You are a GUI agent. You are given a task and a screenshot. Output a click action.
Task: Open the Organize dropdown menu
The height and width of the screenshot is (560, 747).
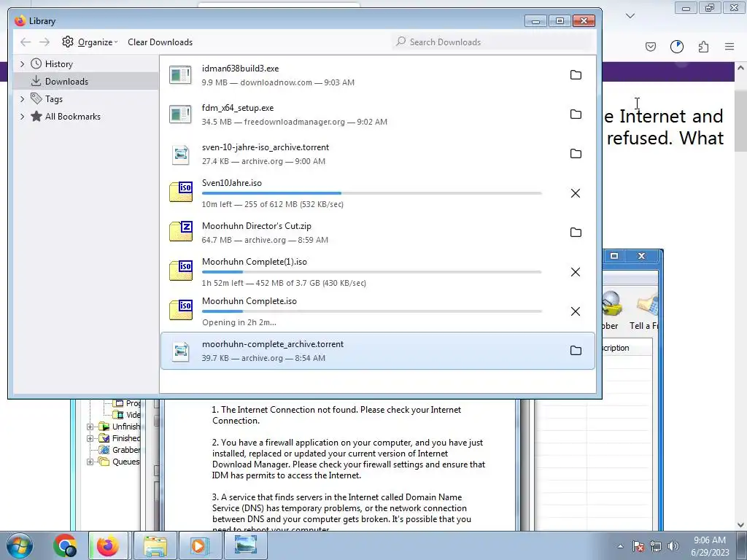90,42
